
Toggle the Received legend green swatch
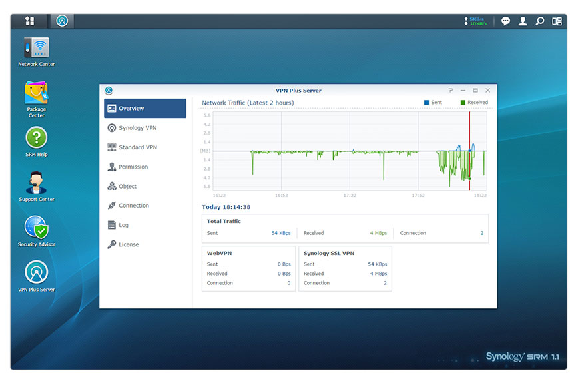tap(463, 102)
